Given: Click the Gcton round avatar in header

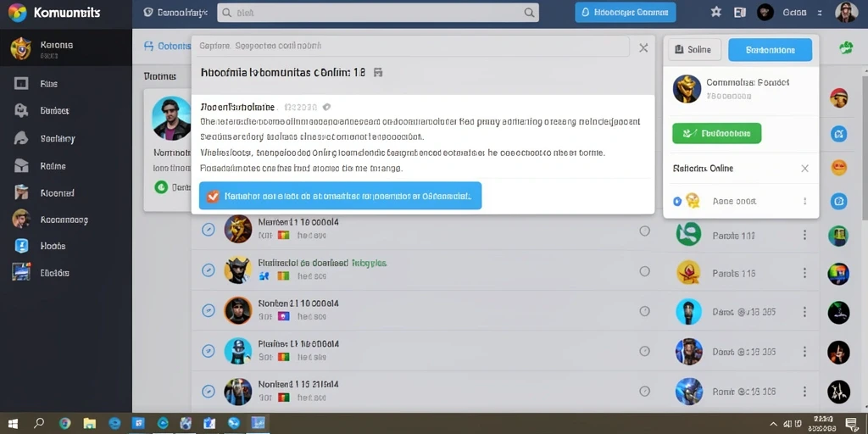Looking at the screenshot, I should (765, 12).
